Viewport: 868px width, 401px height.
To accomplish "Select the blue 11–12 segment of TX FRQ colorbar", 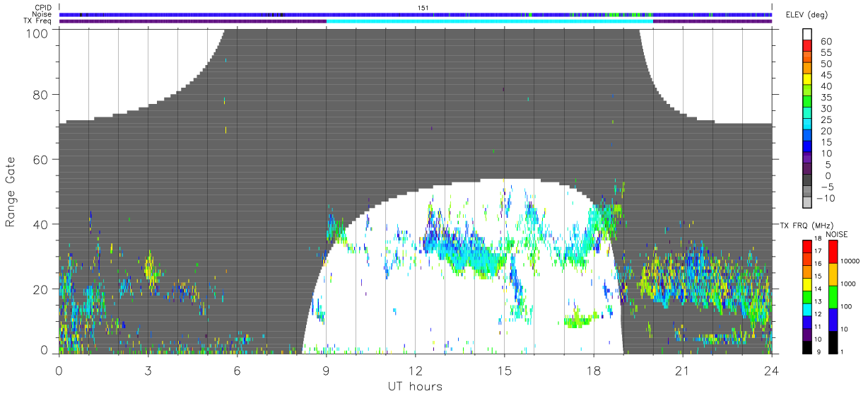I will (x=808, y=321).
